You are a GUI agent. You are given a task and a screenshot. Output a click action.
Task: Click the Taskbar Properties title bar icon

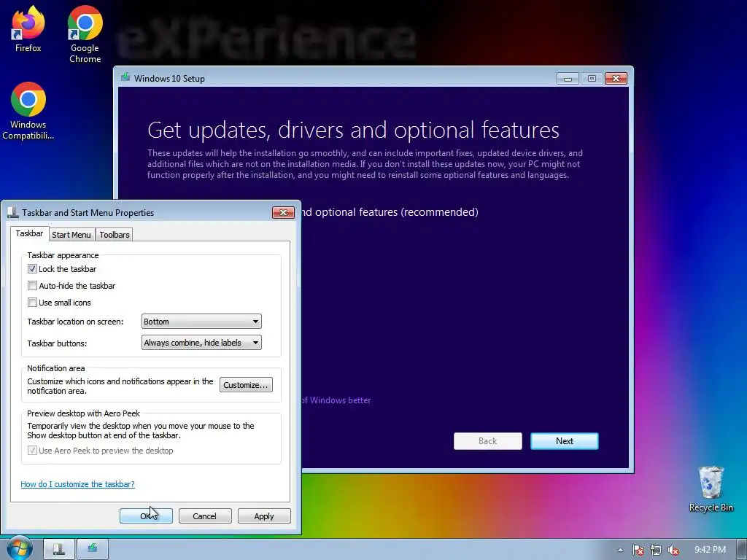click(x=13, y=212)
